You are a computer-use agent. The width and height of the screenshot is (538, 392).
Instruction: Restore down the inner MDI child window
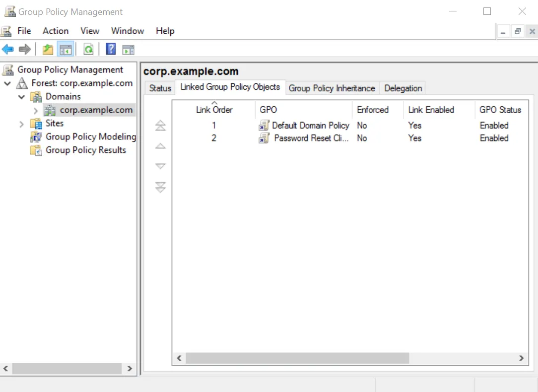pyautogui.click(x=518, y=32)
